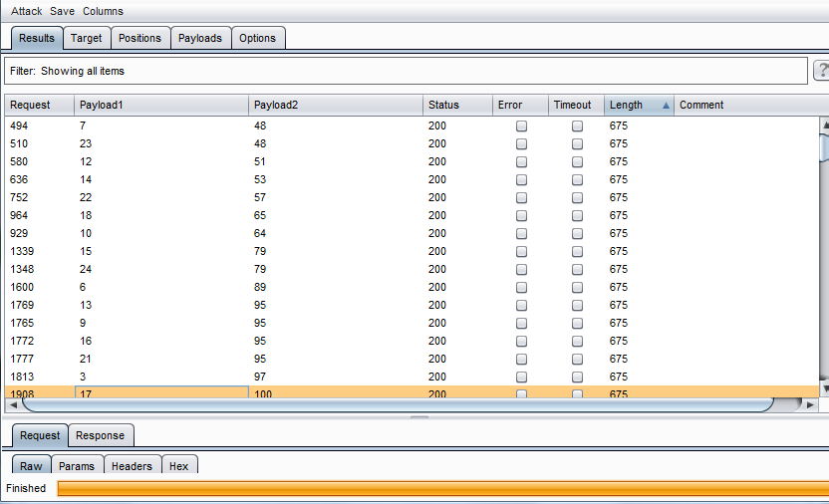Toggle Timeout checkbox for request 1772

[x=577, y=342]
